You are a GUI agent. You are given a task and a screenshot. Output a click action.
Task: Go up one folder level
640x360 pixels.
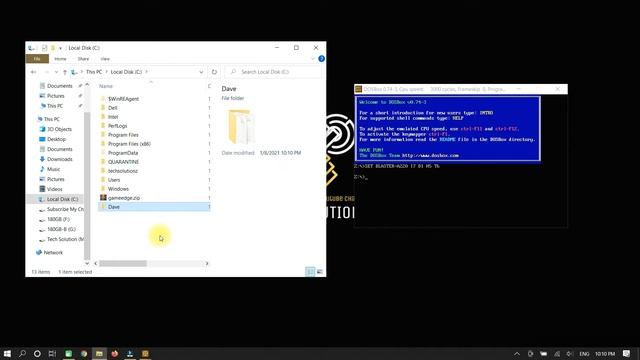(64, 72)
